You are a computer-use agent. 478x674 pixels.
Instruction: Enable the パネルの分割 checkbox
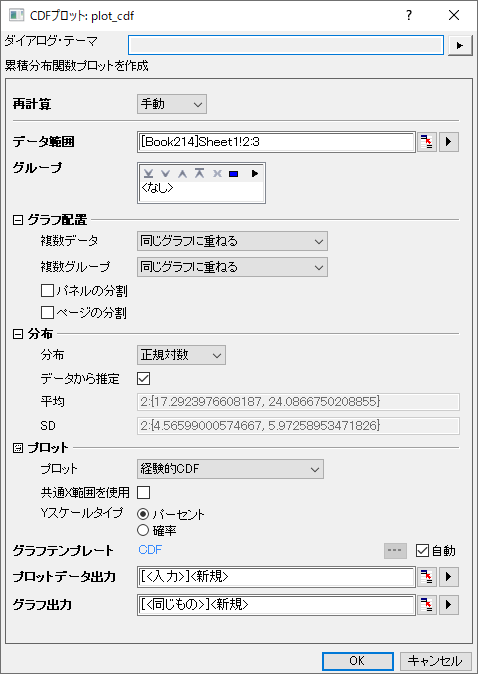pyautogui.click(x=47, y=291)
